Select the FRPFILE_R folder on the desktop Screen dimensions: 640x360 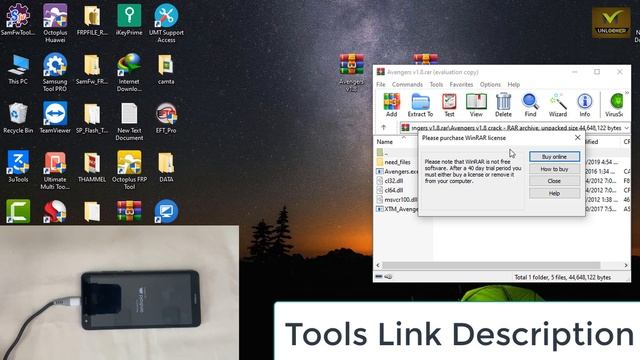[x=92, y=20]
